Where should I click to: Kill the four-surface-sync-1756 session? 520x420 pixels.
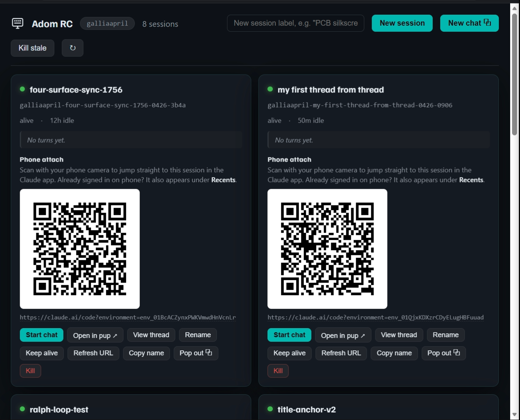click(x=30, y=371)
